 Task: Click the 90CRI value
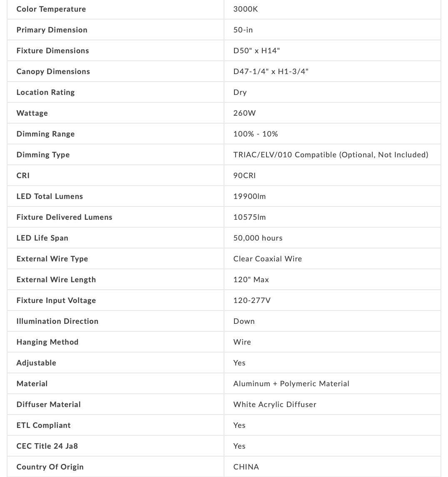[244, 176]
